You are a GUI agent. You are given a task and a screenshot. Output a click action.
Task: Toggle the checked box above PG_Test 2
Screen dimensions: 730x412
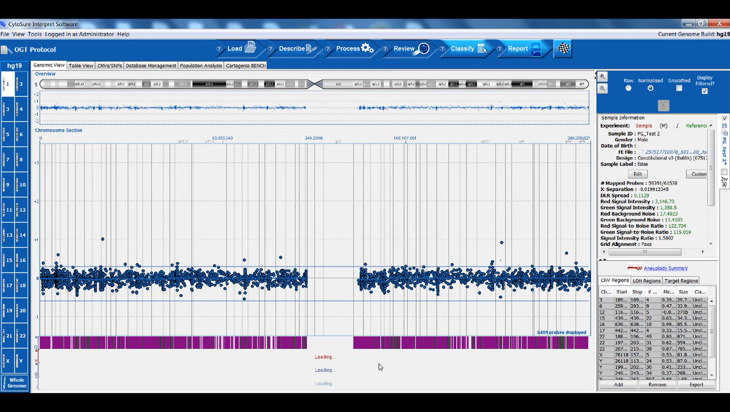pos(724,118)
